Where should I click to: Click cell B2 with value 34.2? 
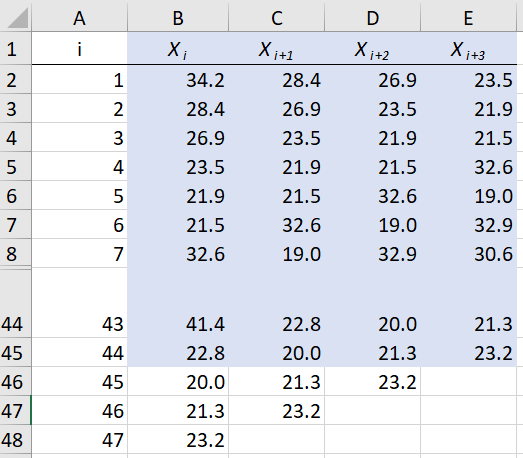point(178,80)
